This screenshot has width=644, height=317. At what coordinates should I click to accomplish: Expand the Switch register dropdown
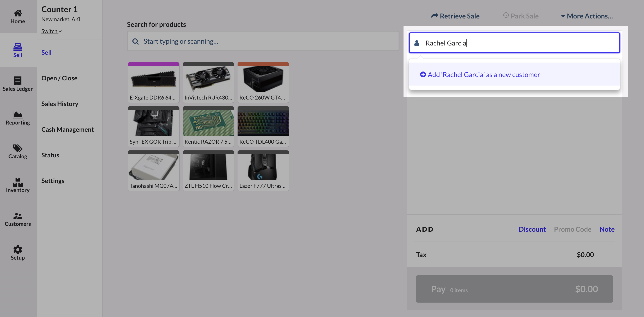(51, 31)
